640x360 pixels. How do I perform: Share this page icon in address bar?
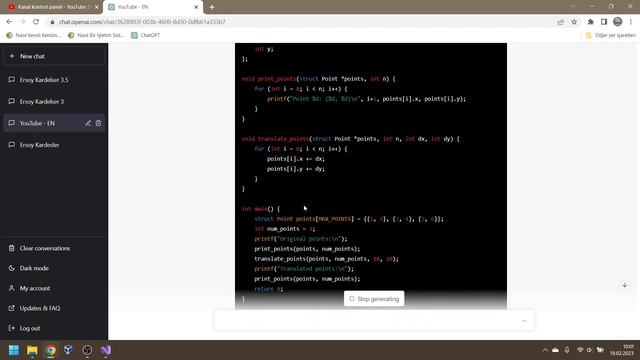[560, 22]
